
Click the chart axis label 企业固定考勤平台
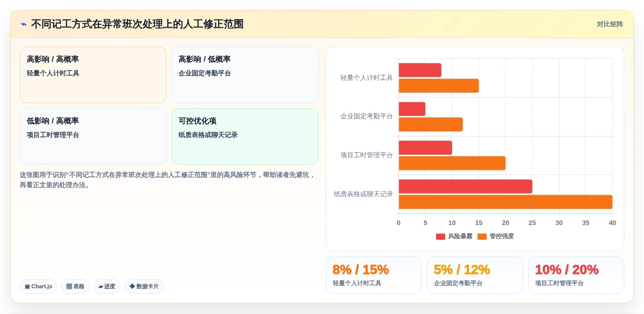coord(367,116)
